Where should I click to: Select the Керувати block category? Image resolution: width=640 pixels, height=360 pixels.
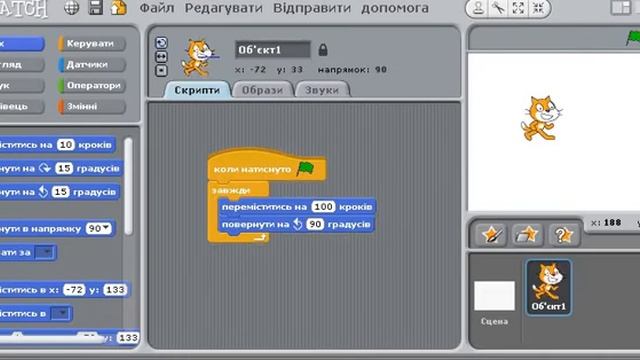(92, 43)
